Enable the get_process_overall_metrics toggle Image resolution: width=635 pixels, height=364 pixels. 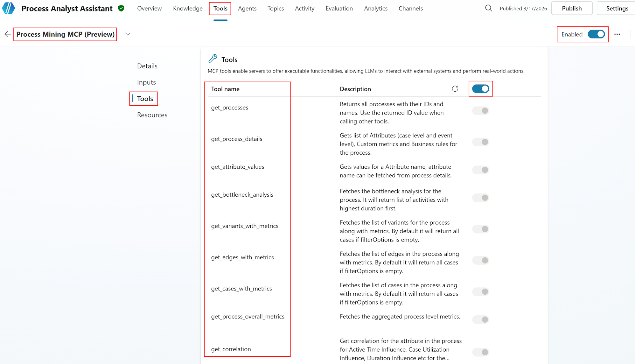(x=480, y=319)
